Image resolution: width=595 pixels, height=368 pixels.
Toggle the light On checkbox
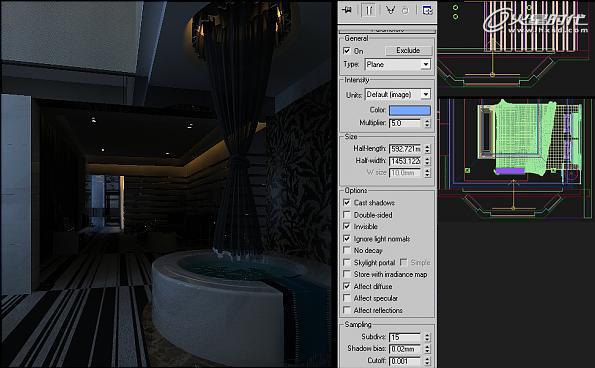(347, 50)
